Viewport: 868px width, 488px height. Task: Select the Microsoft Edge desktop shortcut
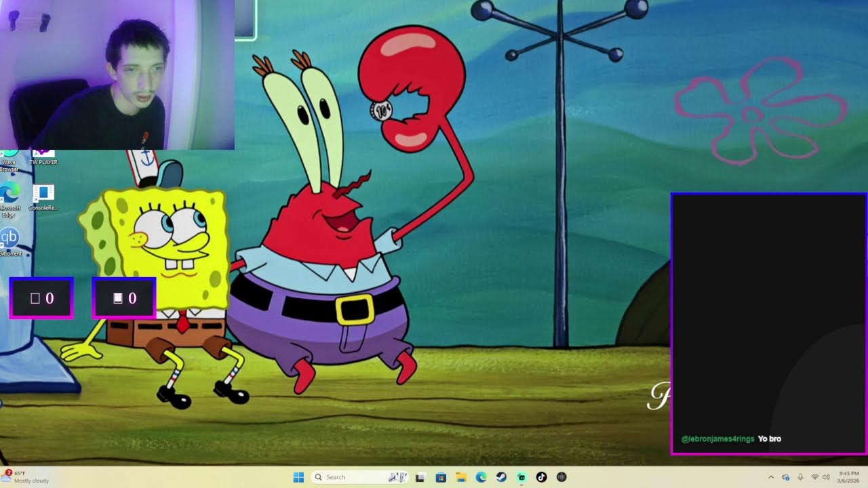[9, 200]
